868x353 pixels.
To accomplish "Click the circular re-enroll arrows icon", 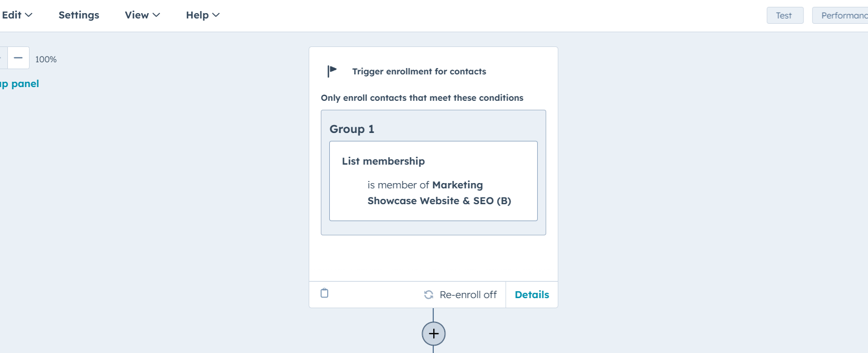I will pos(427,294).
